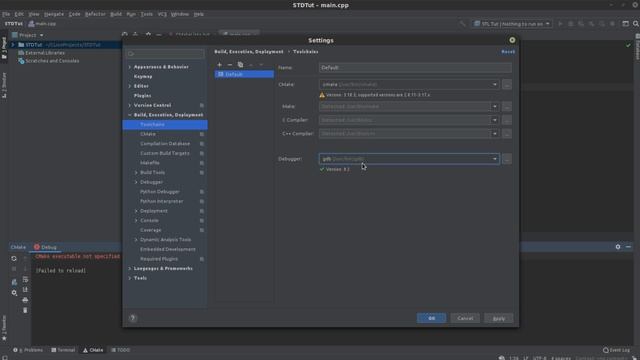Browse for the Make executable path
This screenshot has width=640, height=360.
(507, 107)
